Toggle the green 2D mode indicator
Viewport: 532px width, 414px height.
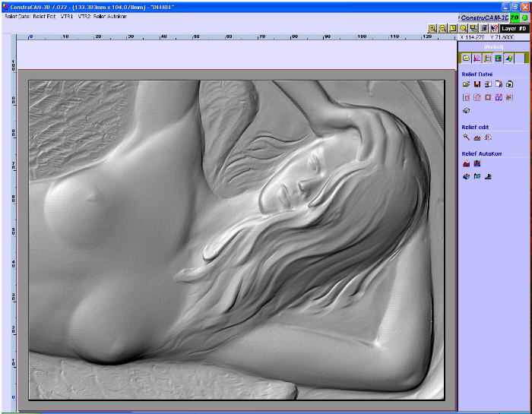pyautogui.click(x=515, y=17)
